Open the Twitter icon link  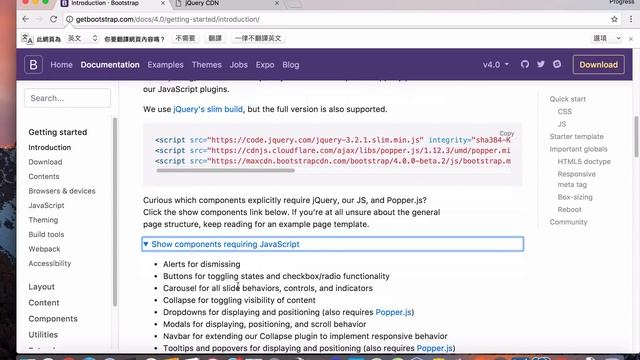tap(541, 64)
